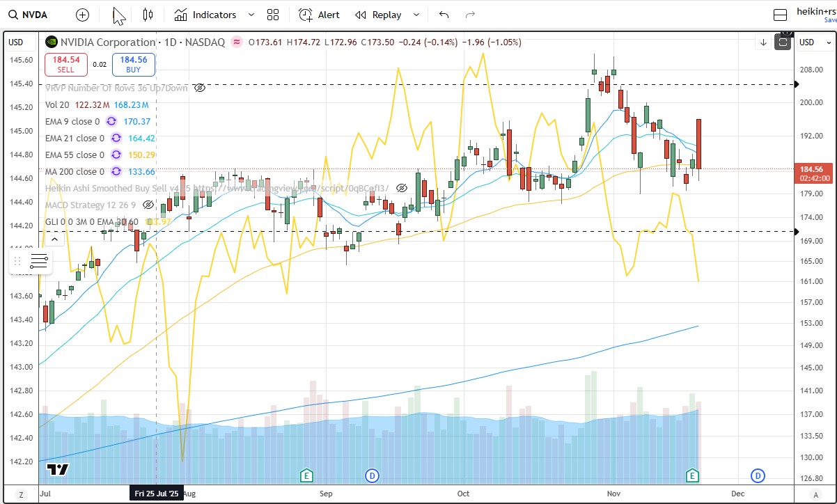This screenshot has width=837, height=504.
Task: Unhide the MACD Strategy indicator
Action: [x=148, y=205]
